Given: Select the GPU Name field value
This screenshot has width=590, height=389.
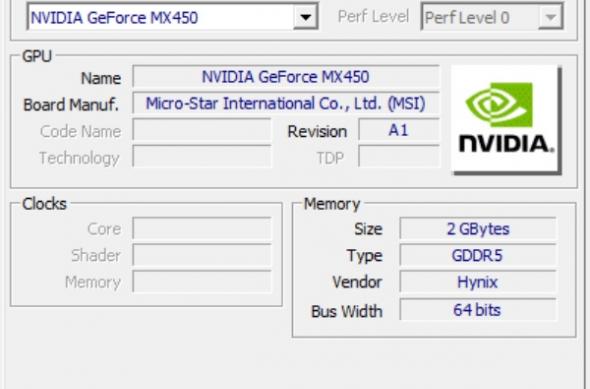Looking at the screenshot, I should tap(286, 77).
